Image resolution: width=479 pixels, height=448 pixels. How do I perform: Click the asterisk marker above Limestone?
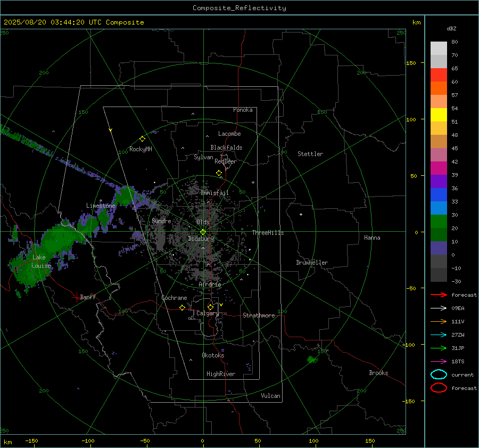point(101,201)
